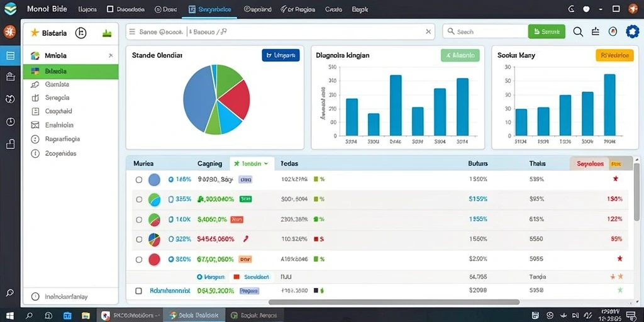Image resolution: width=644 pixels, height=322 pixels.
Task: Click the horizontal scrollbar below the table
Action: (x=394, y=302)
